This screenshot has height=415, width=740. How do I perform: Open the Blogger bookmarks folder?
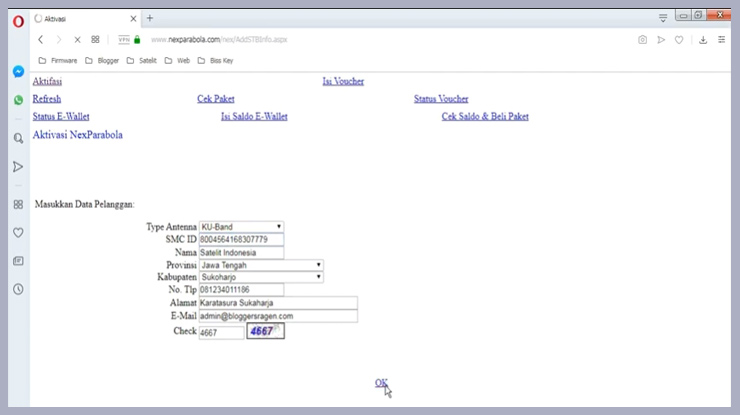pyautogui.click(x=102, y=60)
